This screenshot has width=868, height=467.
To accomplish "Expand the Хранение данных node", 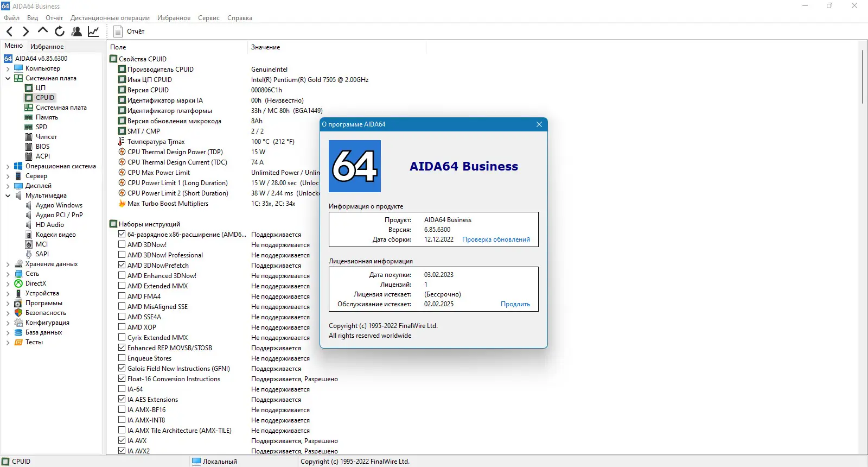I will click(8, 264).
